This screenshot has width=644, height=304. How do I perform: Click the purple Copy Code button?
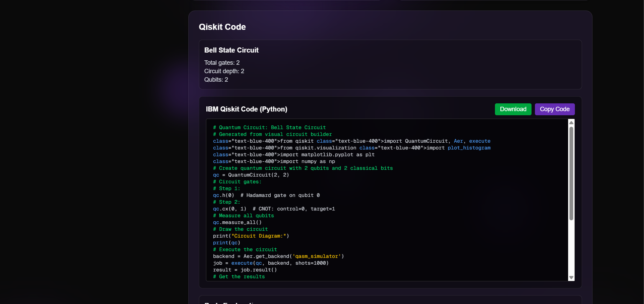(x=555, y=109)
